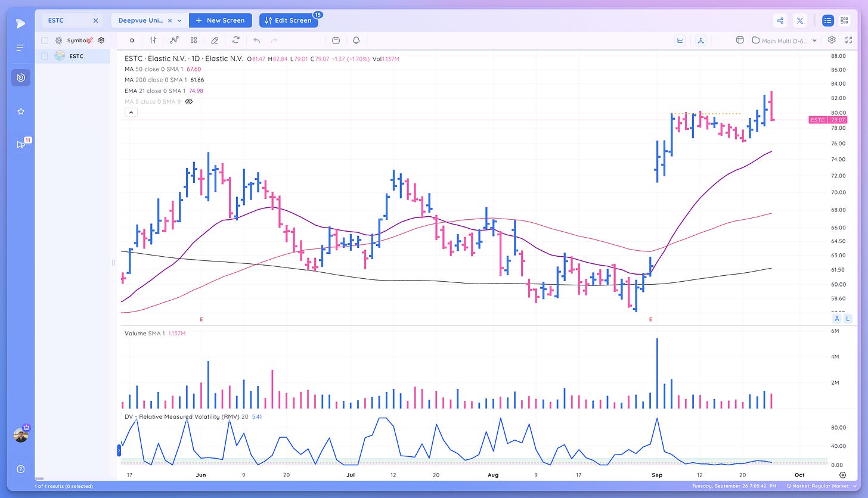Close the Deepvue Uni… screen tab

pyautogui.click(x=170, y=20)
